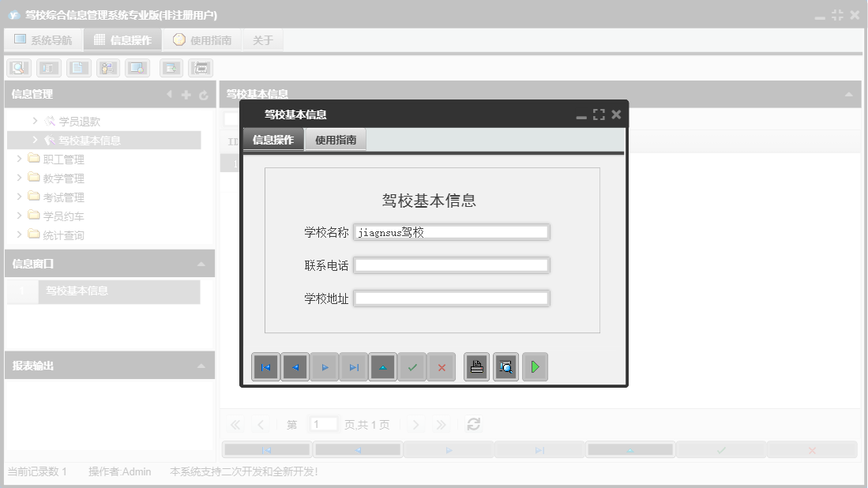Cancel editing with the red X icon
This screenshot has width=868, height=488.
441,366
